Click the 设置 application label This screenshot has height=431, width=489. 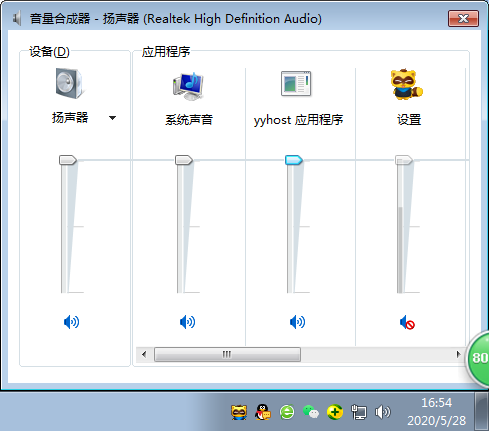pyautogui.click(x=409, y=120)
